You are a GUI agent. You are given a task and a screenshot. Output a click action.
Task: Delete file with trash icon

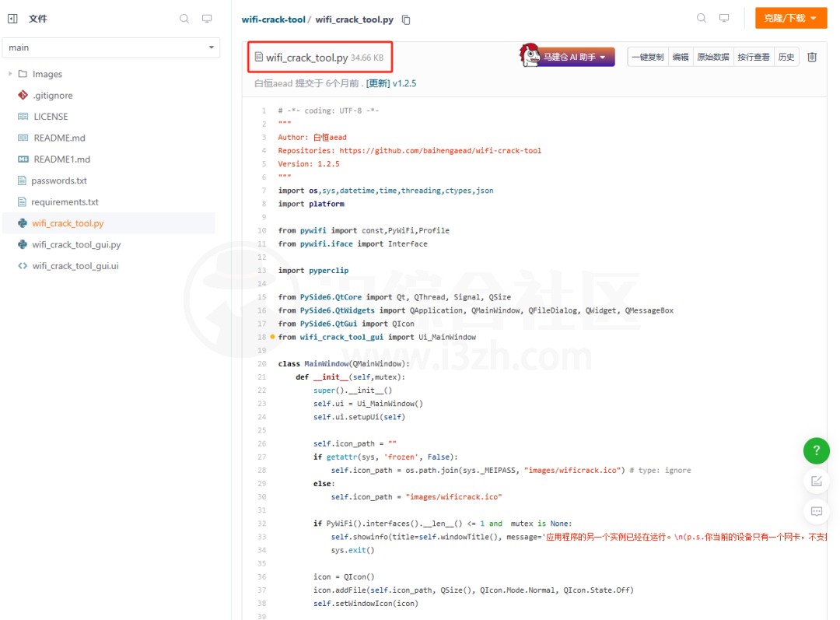pyautogui.click(x=812, y=57)
